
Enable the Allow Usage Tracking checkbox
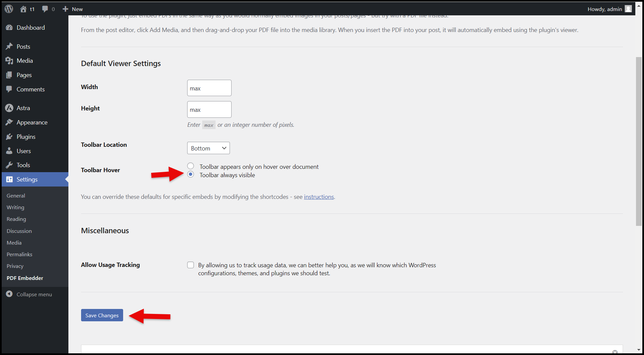point(191,265)
